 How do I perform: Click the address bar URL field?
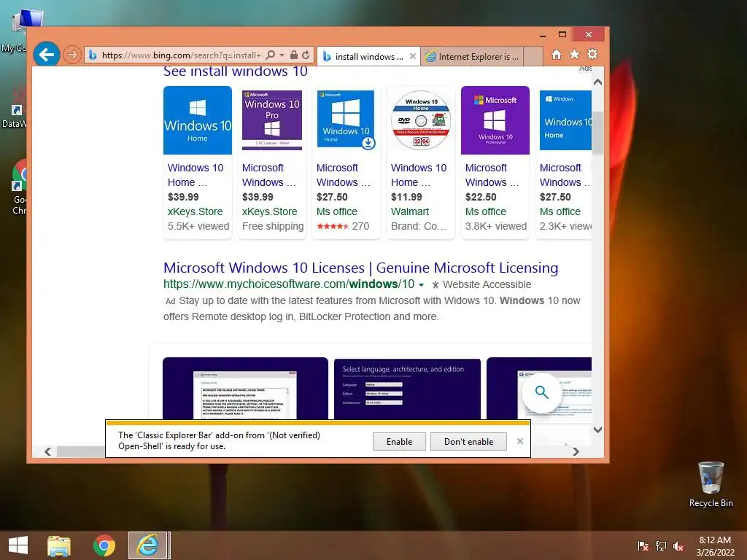(x=181, y=55)
